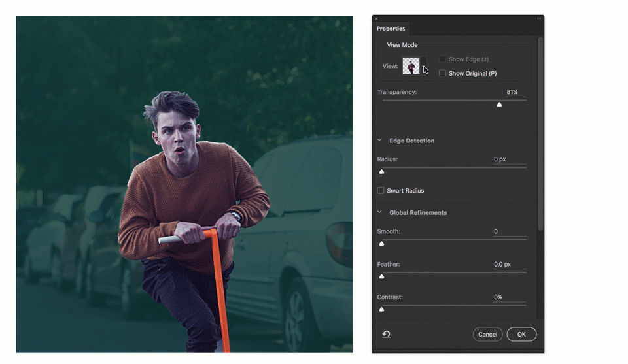
Task: Collapse the Properties panel with double-arrow icon
Action: [539, 18]
